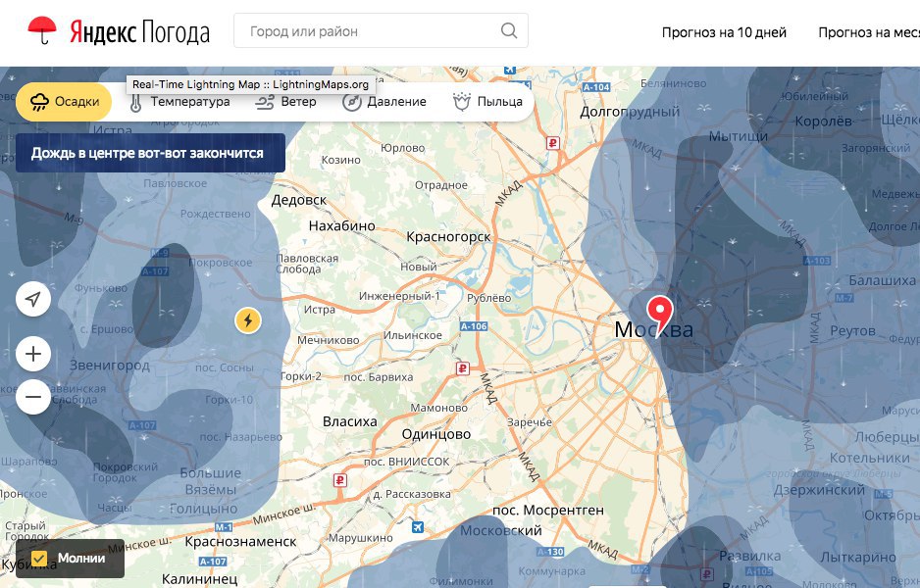The height and width of the screenshot is (588, 920).
Task: Zoom in with the plus button
Action: [33, 354]
